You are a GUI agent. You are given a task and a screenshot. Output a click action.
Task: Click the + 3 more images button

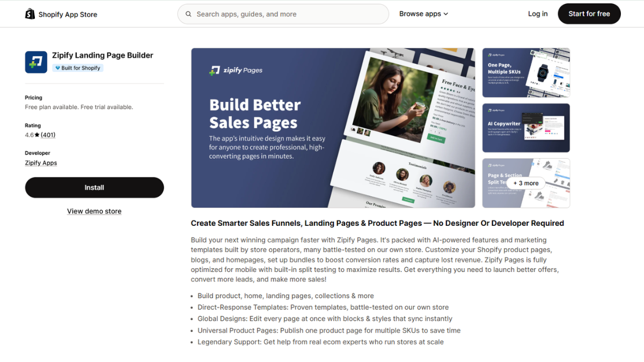click(x=526, y=183)
